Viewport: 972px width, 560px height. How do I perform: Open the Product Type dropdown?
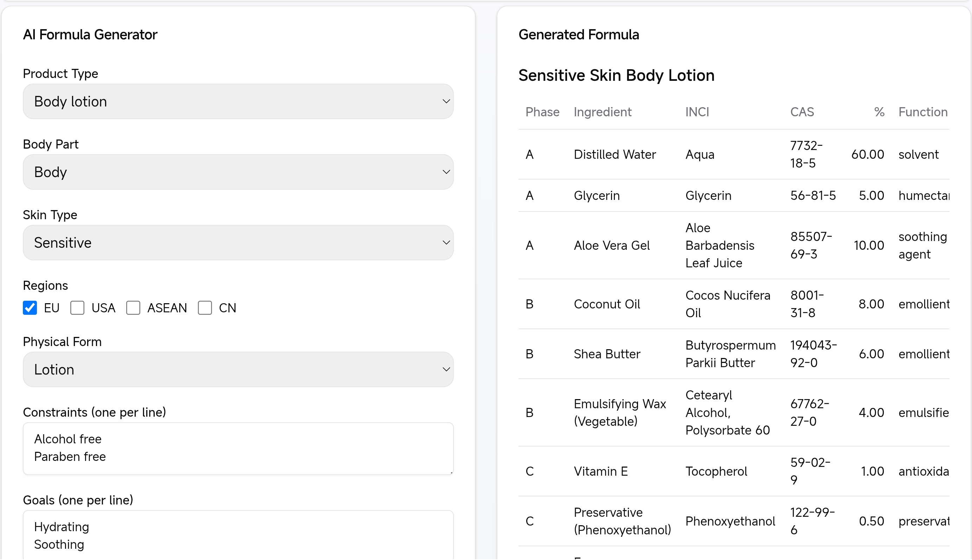click(x=238, y=101)
